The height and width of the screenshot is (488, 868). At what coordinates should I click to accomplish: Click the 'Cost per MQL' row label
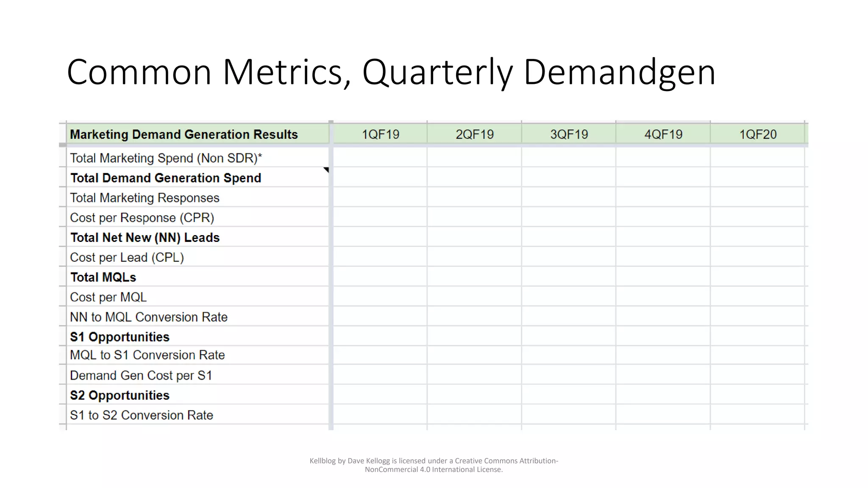click(108, 297)
